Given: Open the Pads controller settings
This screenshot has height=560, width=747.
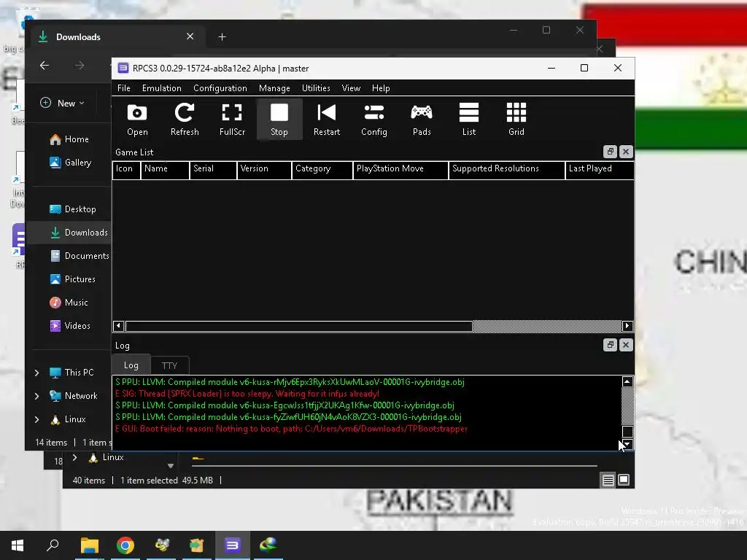Looking at the screenshot, I should coord(422,120).
